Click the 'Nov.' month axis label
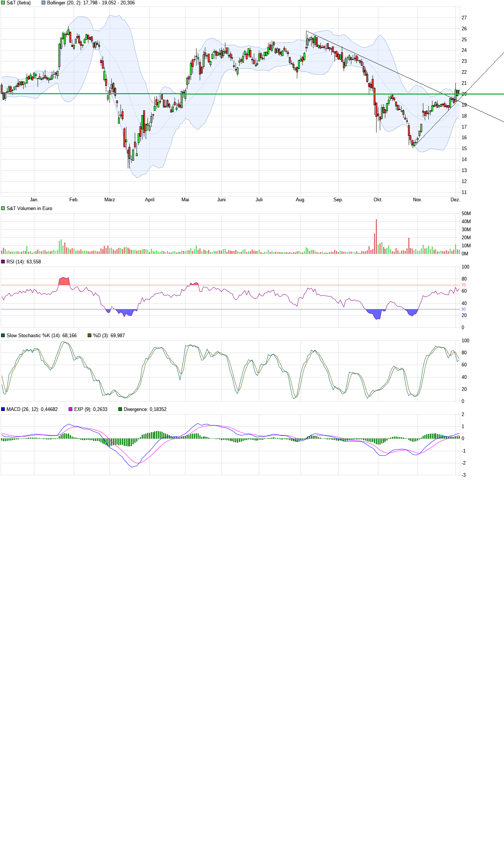The width and height of the screenshot is (504, 846). coord(417,200)
